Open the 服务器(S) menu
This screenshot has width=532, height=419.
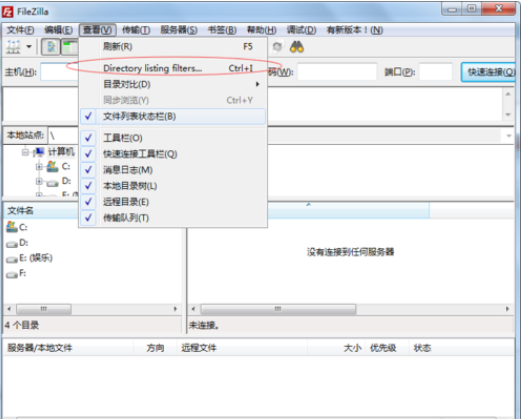point(179,30)
